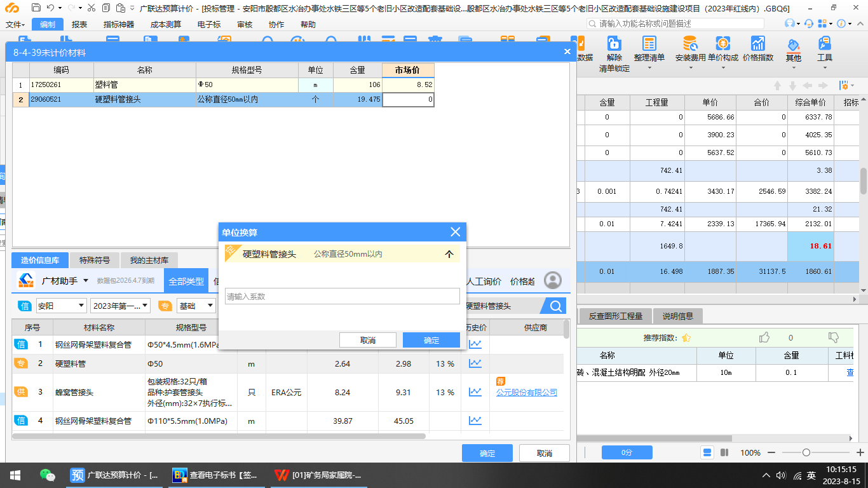The height and width of the screenshot is (488, 868).
Task: Click the 广材助手 profile avatar icon
Action: click(553, 280)
